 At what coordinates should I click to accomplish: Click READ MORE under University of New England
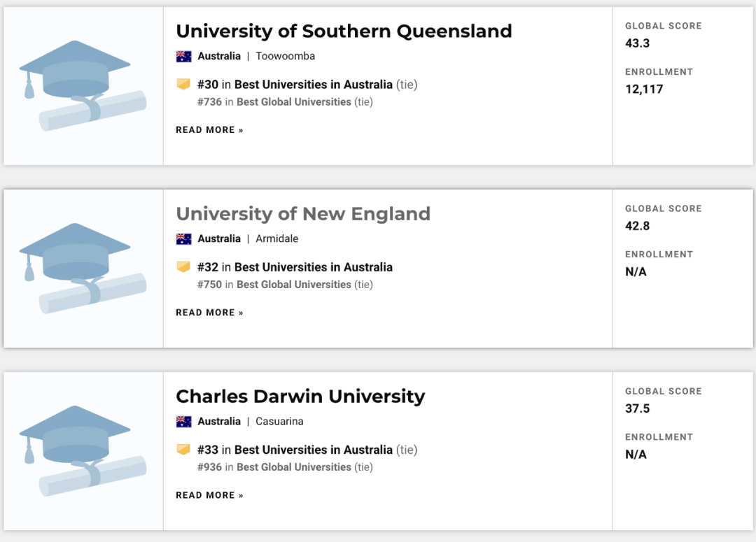[x=209, y=313]
